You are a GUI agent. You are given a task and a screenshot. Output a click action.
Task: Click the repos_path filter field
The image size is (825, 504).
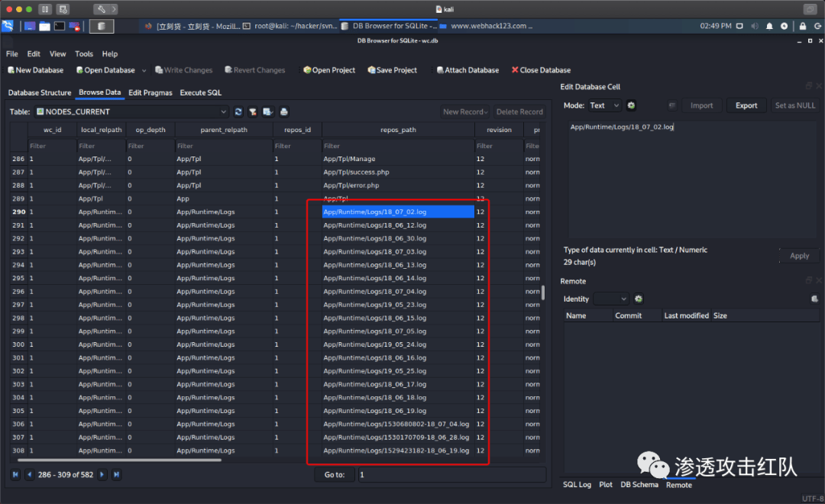coord(397,146)
